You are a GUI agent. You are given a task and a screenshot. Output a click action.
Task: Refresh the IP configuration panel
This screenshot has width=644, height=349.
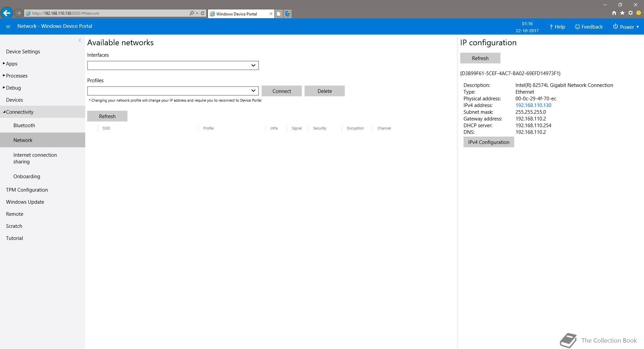[x=480, y=58]
